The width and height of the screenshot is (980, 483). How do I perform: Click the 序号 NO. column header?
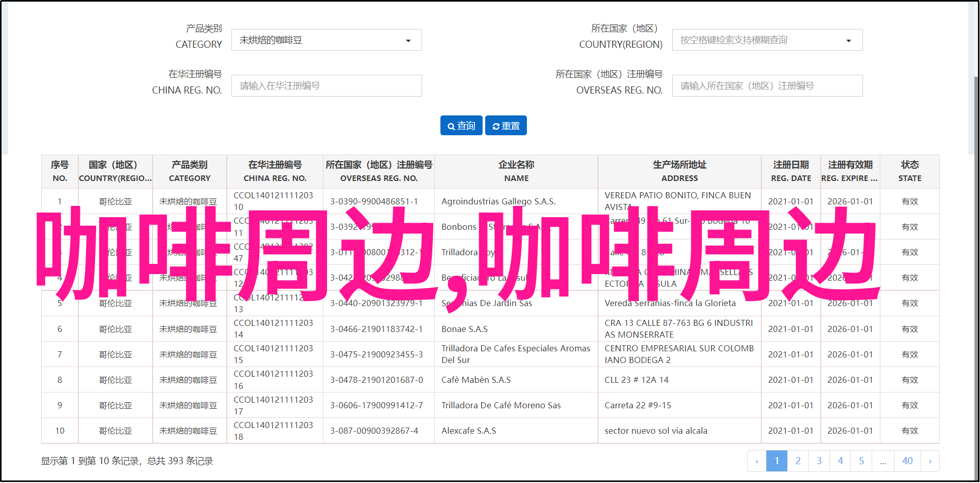click(x=60, y=171)
